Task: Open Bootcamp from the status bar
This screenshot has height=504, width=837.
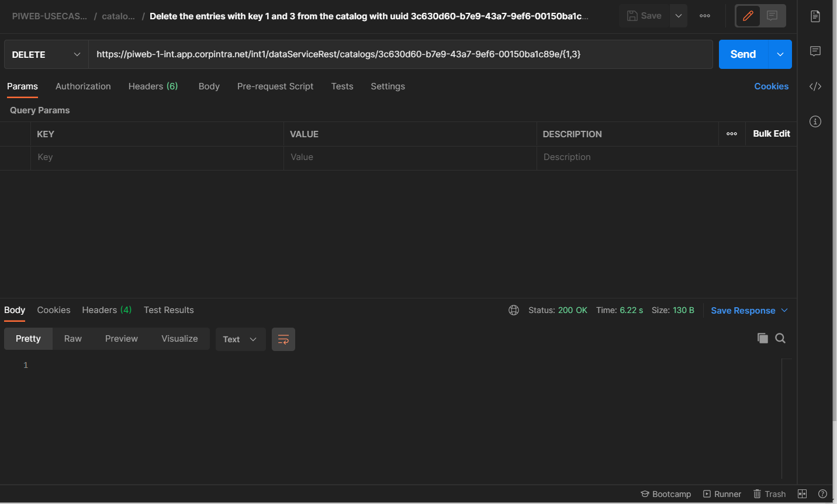Action: 666,493
